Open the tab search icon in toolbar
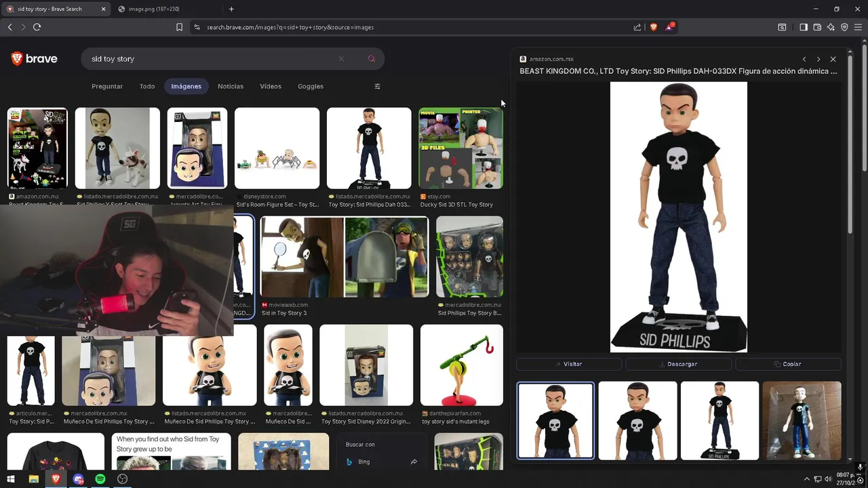Screen dimensions: 868x488 click(782, 27)
